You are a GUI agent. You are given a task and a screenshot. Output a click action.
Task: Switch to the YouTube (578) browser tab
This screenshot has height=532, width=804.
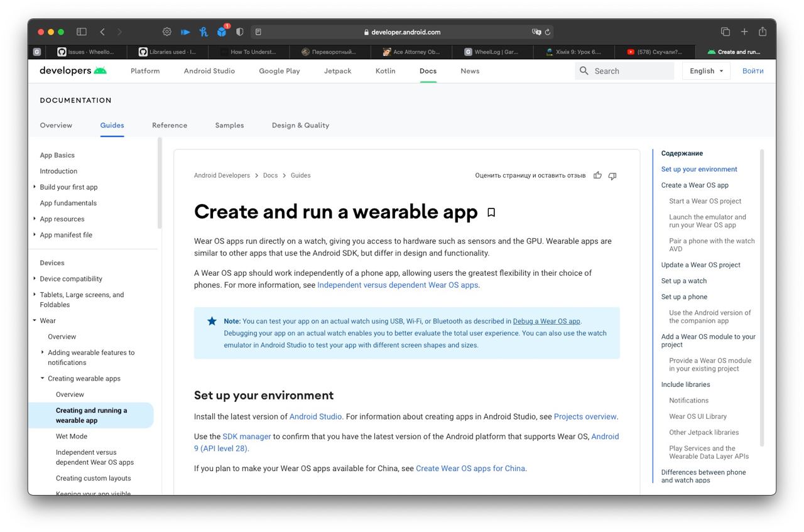(x=655, y=52)
